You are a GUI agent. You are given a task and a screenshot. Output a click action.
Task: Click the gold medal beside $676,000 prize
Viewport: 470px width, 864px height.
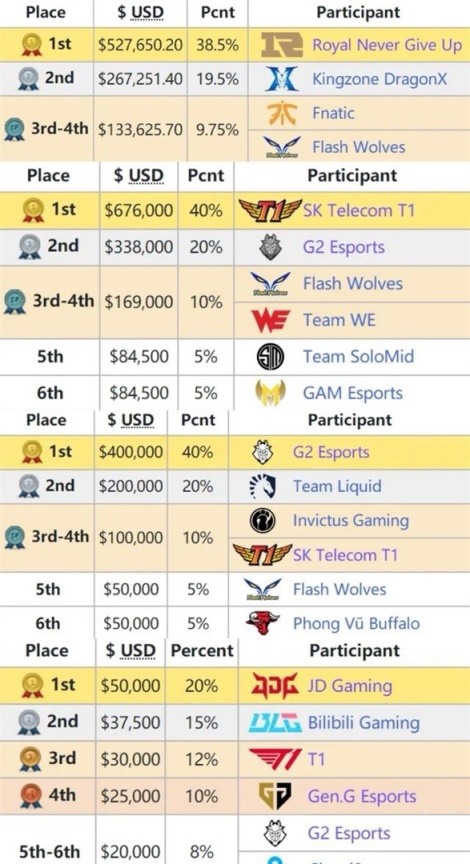(33, 210)
